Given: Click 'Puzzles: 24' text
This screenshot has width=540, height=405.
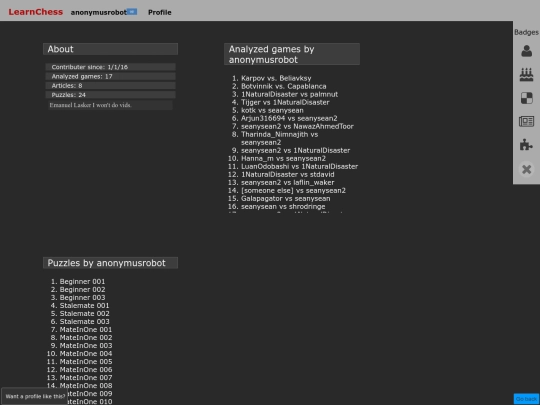Looking at the screenshot, I should (69, 95).
